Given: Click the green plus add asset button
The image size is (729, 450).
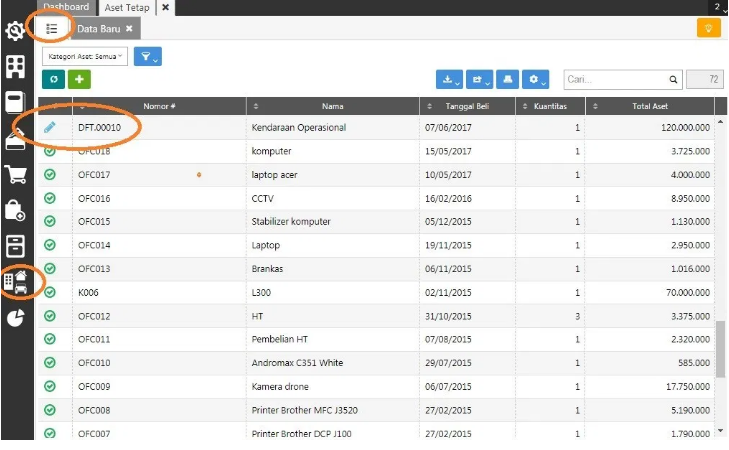Looking at the screenshot, I should [x=79, y=79].
